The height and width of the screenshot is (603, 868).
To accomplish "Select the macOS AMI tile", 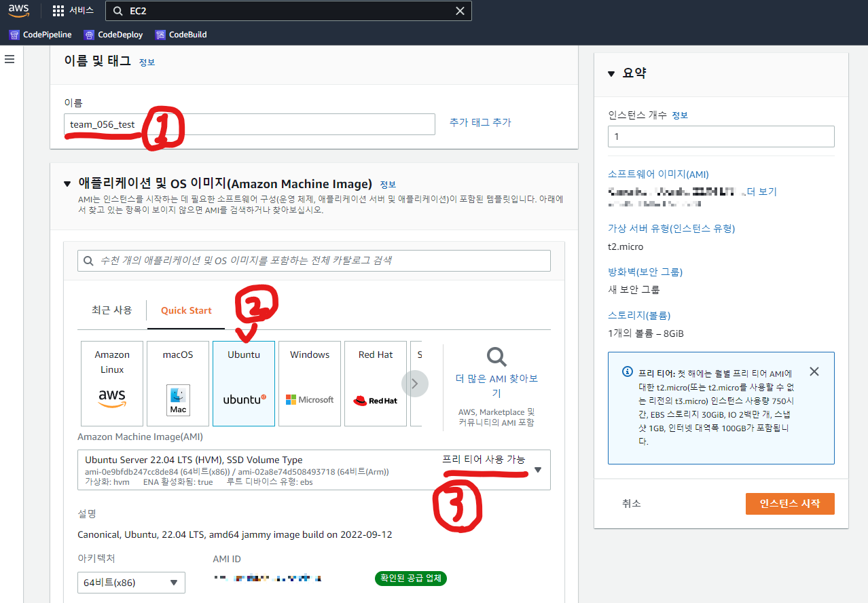I will coord(178,383).
